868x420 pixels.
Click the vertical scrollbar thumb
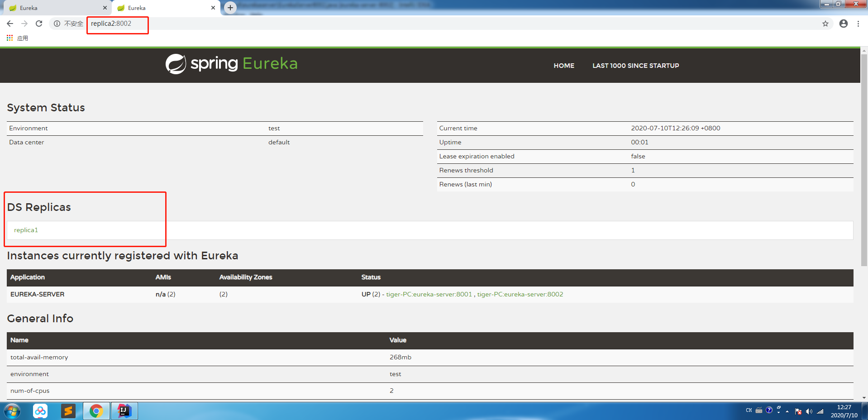coord(864,160)
